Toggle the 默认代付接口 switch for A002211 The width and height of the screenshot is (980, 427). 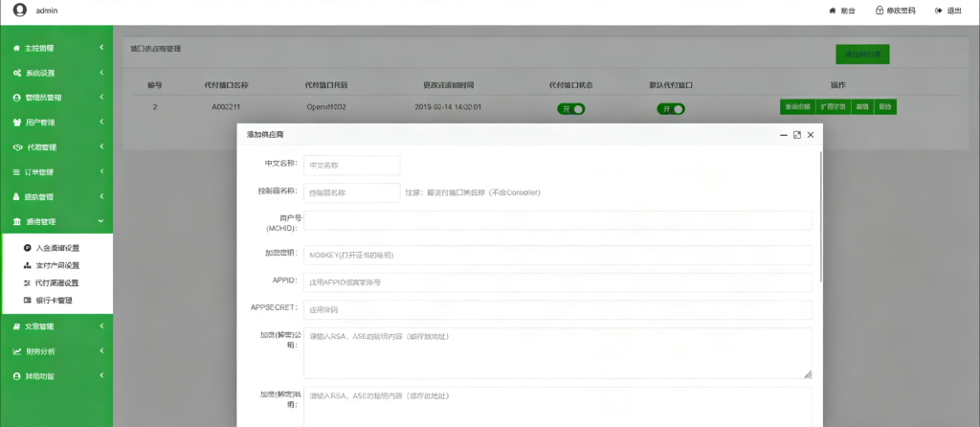671,109
